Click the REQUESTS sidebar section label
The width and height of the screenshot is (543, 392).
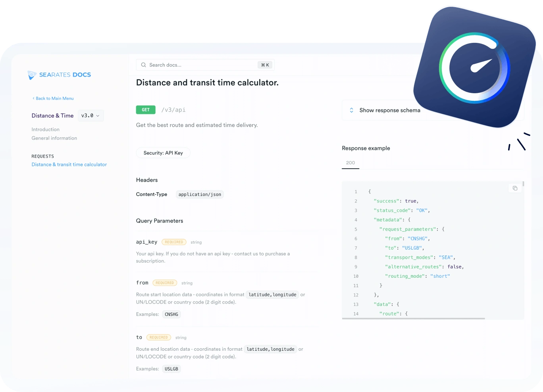click(x=43, y=156)
